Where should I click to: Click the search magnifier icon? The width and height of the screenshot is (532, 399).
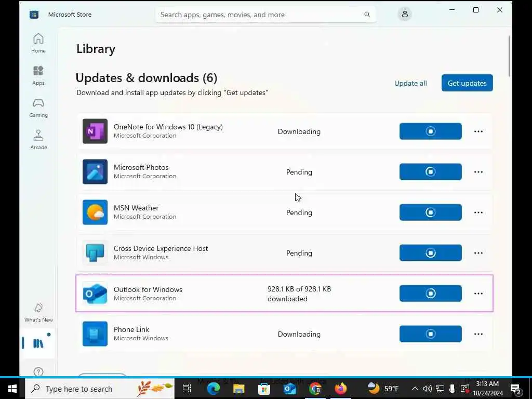point(367,15)
